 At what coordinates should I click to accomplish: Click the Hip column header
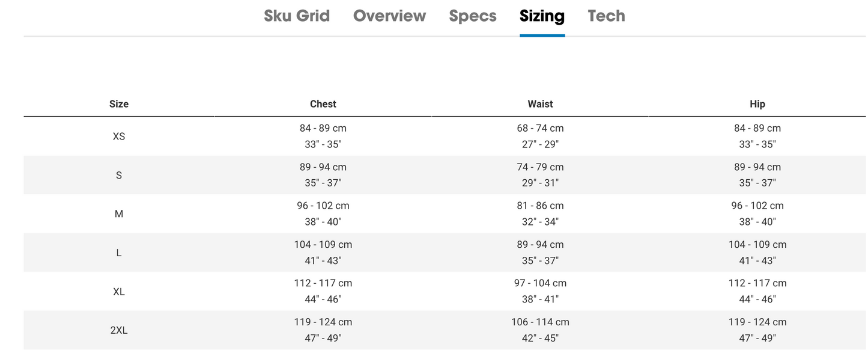(757, 104)
